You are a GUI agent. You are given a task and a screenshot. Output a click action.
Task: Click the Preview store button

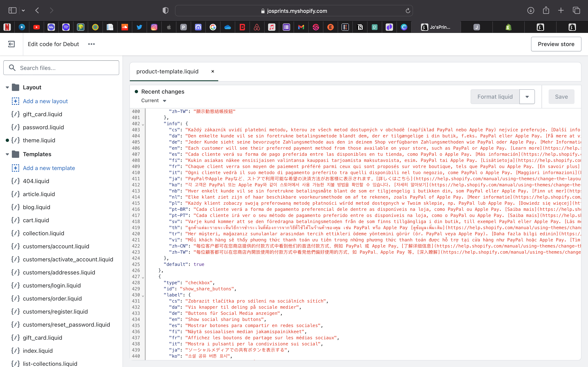(556, 44)
